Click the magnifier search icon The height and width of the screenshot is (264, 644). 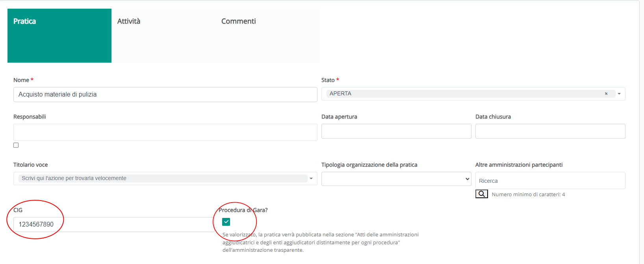(482, 194)
